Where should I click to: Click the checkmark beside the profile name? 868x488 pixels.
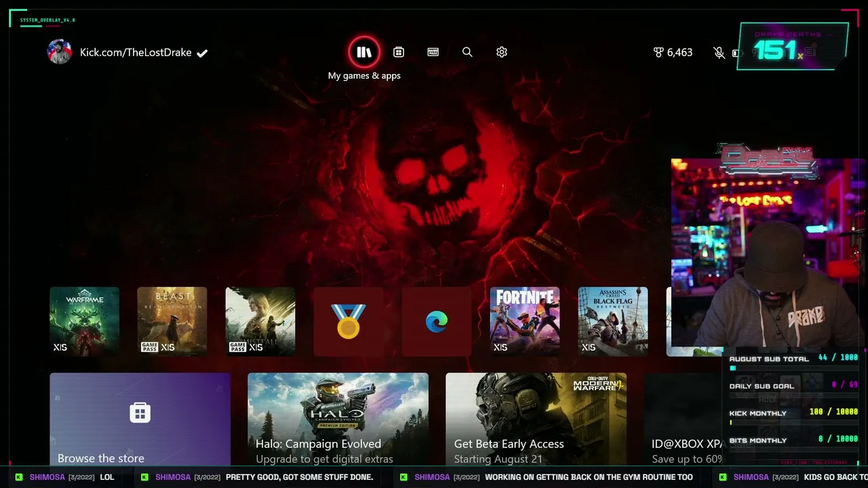[202, 53]
